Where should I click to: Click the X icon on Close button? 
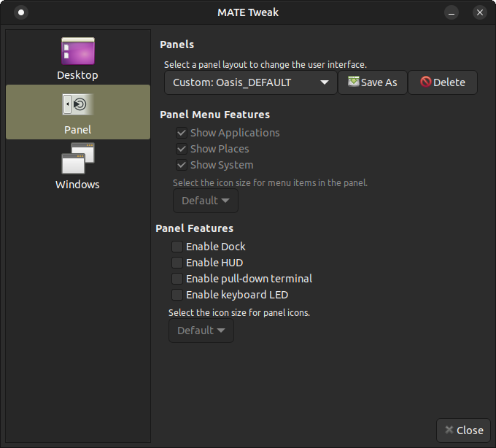(449, 430)
